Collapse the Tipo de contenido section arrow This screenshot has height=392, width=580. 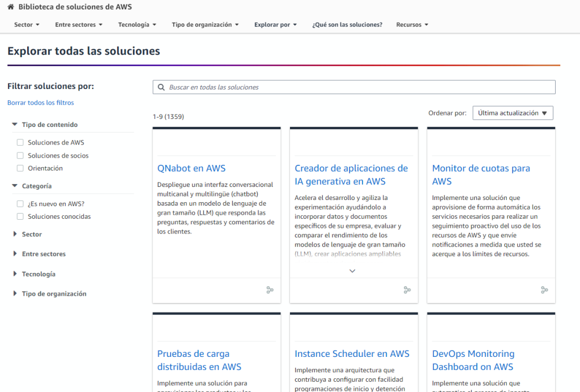coord(14,124)
